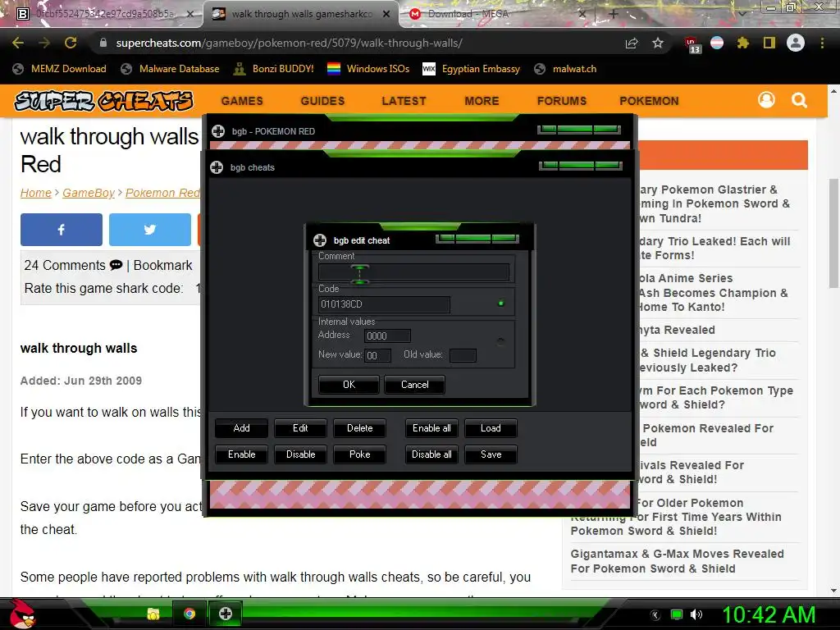Click Cancel in bgb edit cheat dialog
The image size is (840, 630).
point(414,385)
